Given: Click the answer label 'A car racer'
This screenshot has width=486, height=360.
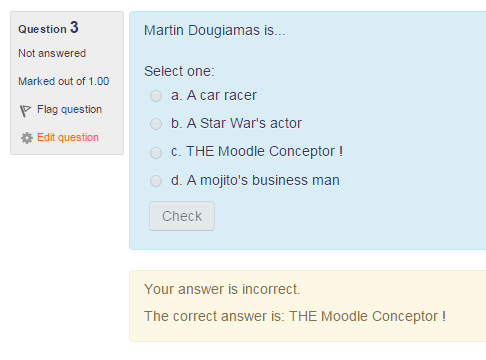Looking at the screenshot, I should (x=214, y=95).
